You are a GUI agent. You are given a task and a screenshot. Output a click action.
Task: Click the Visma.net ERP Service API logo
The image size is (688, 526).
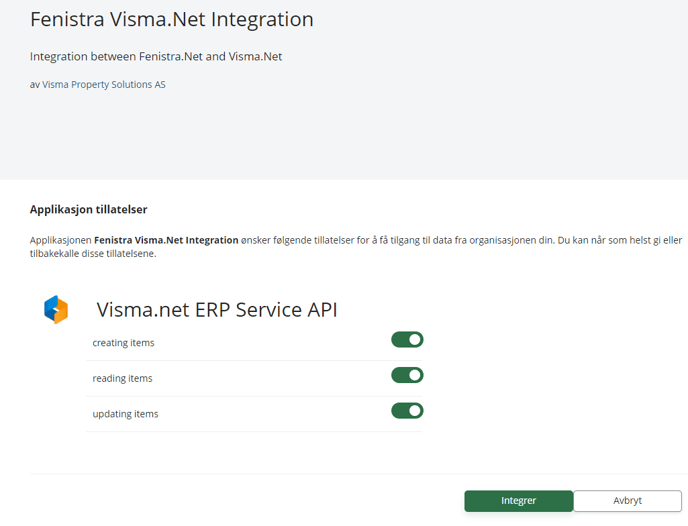56,310
